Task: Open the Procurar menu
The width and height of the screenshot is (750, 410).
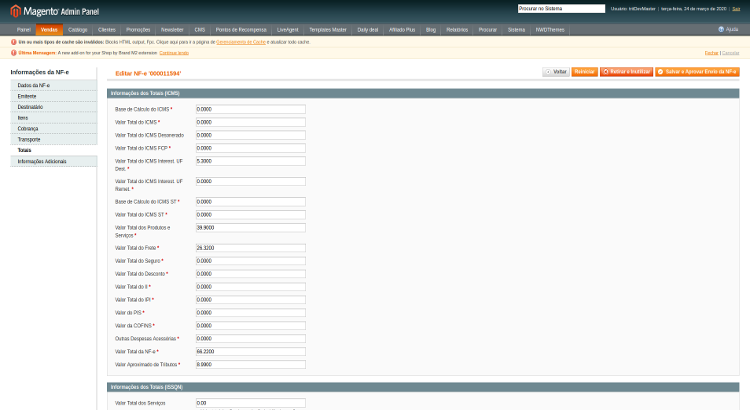Action: click(488, 30)
